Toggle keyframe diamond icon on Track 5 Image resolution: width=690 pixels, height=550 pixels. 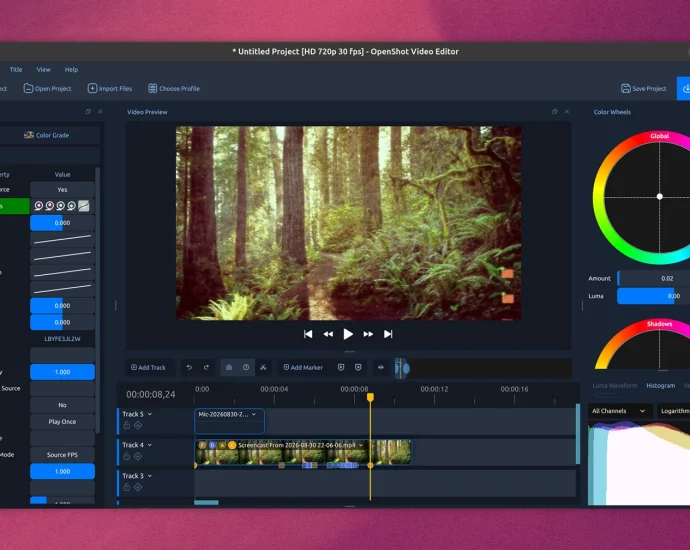[138, 425]
